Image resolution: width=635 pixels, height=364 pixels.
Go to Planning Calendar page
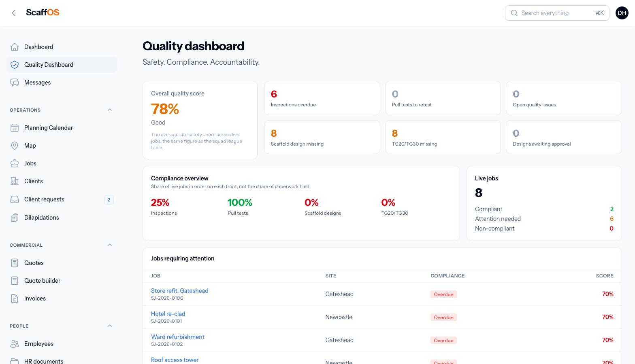click(x=62, y=128)
